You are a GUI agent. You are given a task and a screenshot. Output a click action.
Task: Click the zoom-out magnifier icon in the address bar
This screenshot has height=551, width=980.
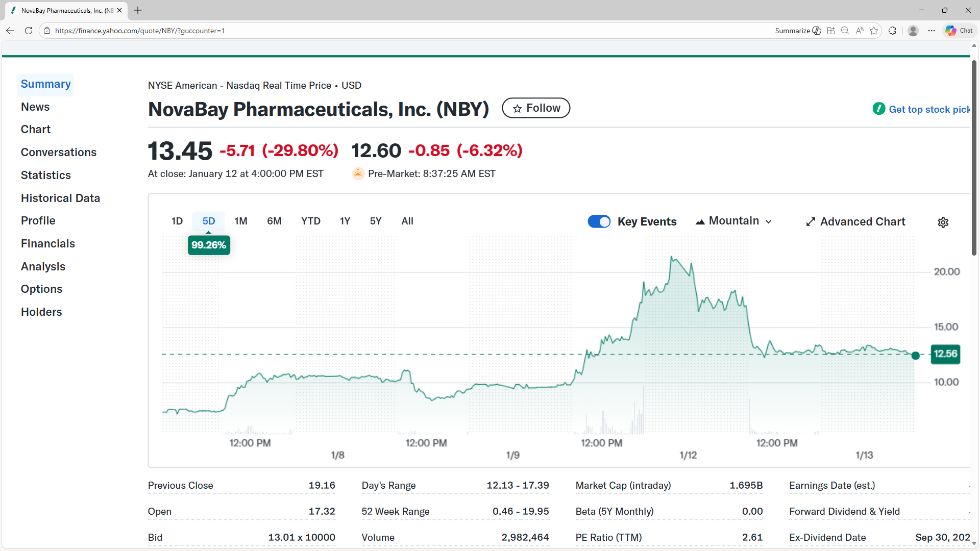coord(845,31)
